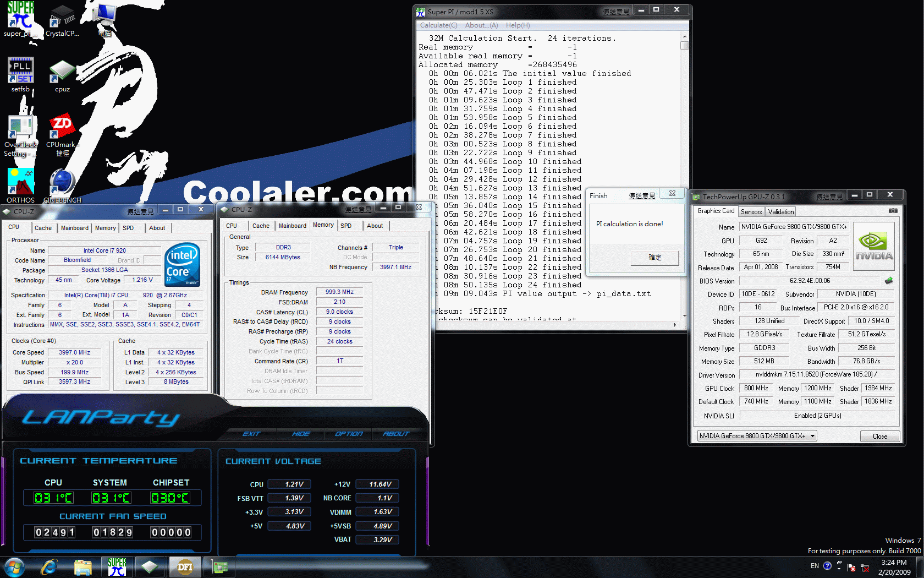Image resolution: width=924 pixels, height=578 pixels.
Task: Click HIDE in LANParty monitor
Action: point(301,434)
